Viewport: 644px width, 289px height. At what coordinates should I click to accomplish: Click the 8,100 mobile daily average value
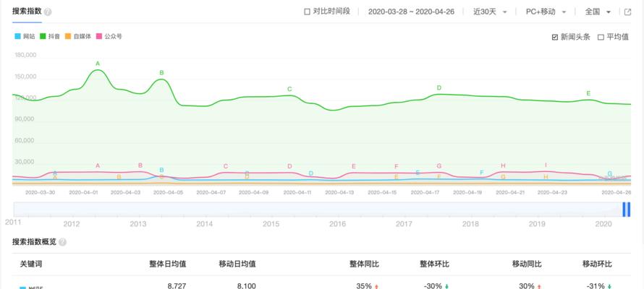pyautogui.click(x=246, y=285)
